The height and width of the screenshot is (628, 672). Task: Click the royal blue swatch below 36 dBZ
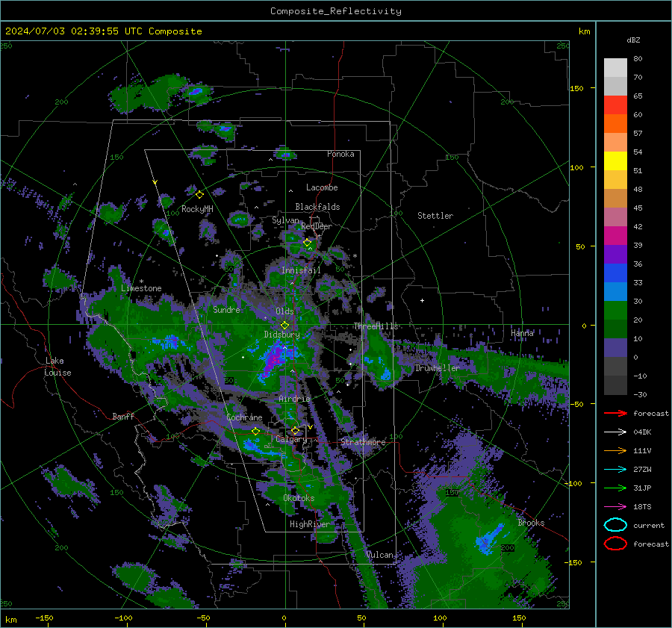click(x=615, y=273)
